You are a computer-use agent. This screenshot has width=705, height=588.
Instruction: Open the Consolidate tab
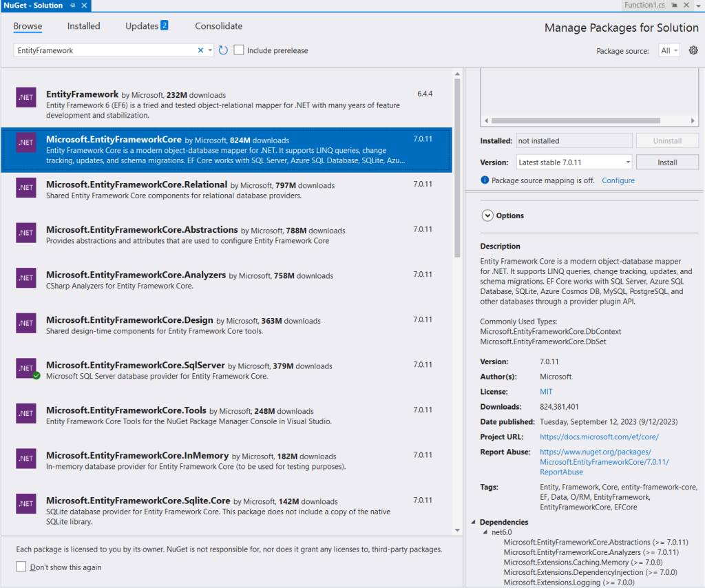(x=218, y=26)
